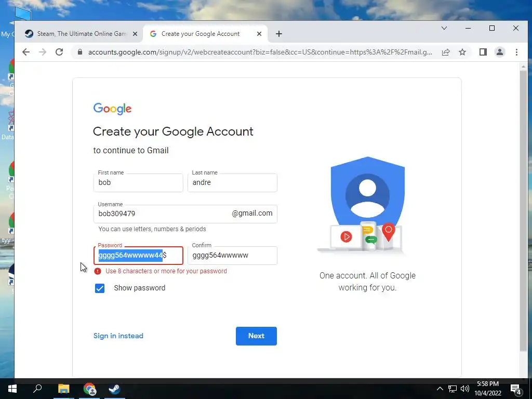Show hidden system tray icons

pos(440,389)
